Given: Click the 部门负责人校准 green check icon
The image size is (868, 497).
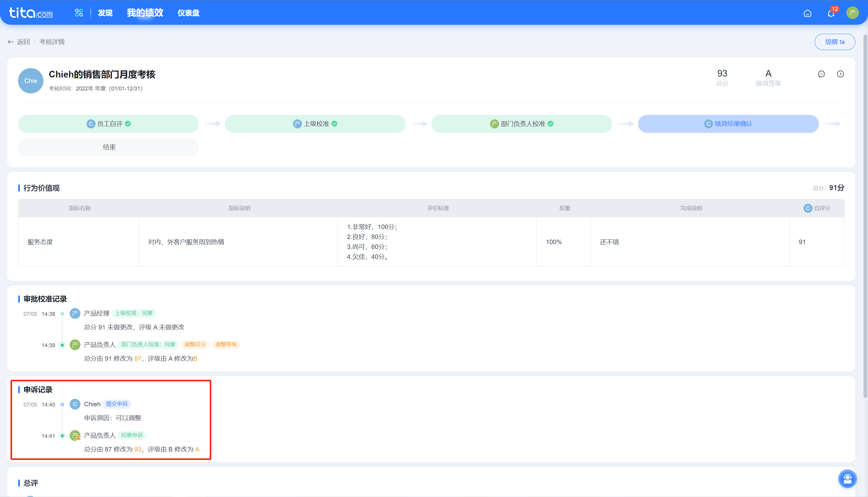Looking at the screenshot, I should (551, 124).
